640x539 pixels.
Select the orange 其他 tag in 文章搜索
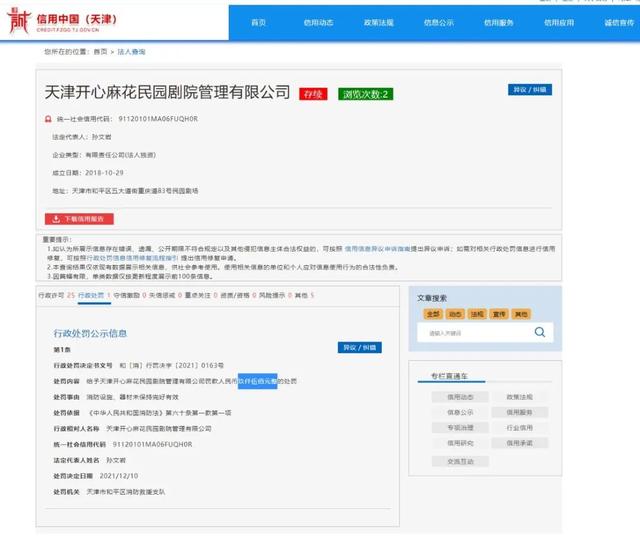[x=521, y=314]
